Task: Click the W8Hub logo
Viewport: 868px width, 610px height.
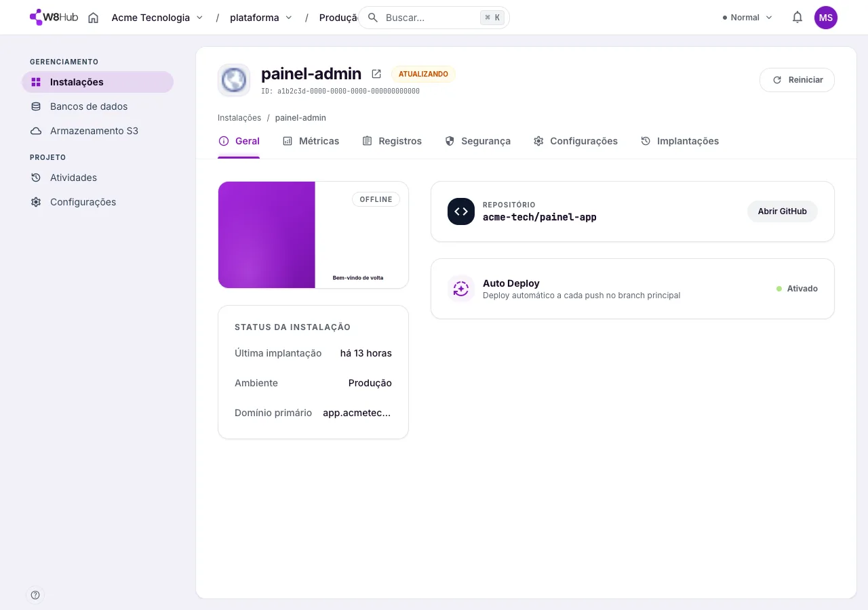Action: (54, 18)
